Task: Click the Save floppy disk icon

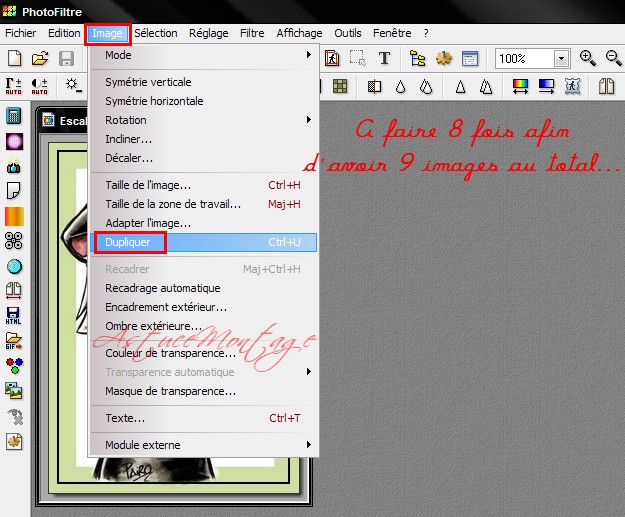Action: [66, 58]
